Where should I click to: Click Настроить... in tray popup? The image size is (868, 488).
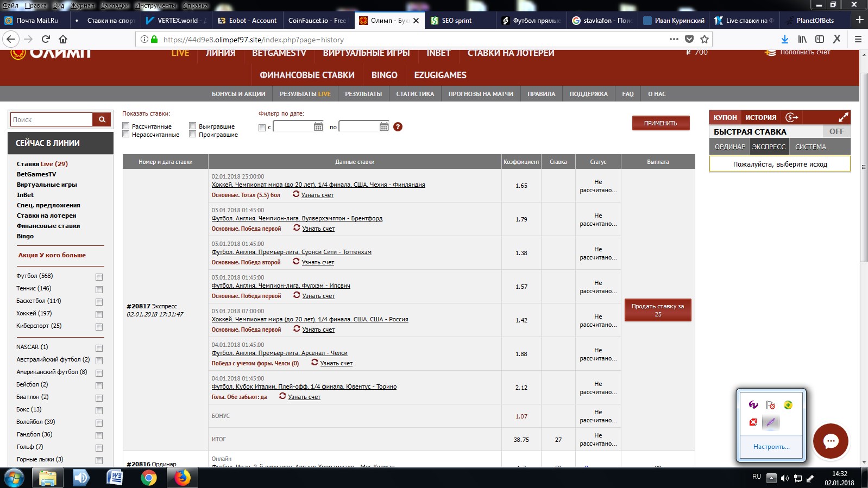[771, 447]
